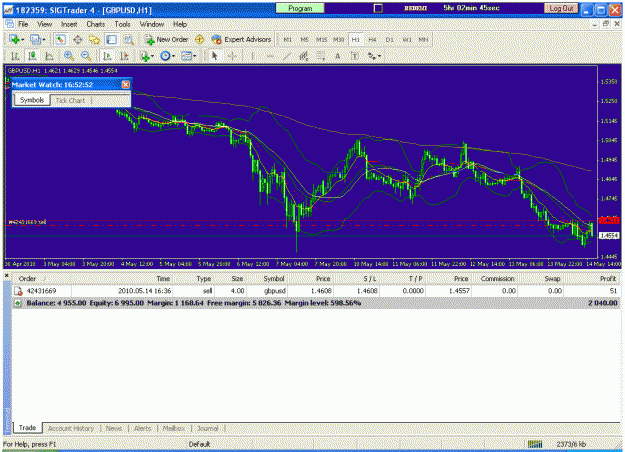The height and width of the screenshot is (452, 625).
Task: Open the News tab
Action: pos(114,428)
